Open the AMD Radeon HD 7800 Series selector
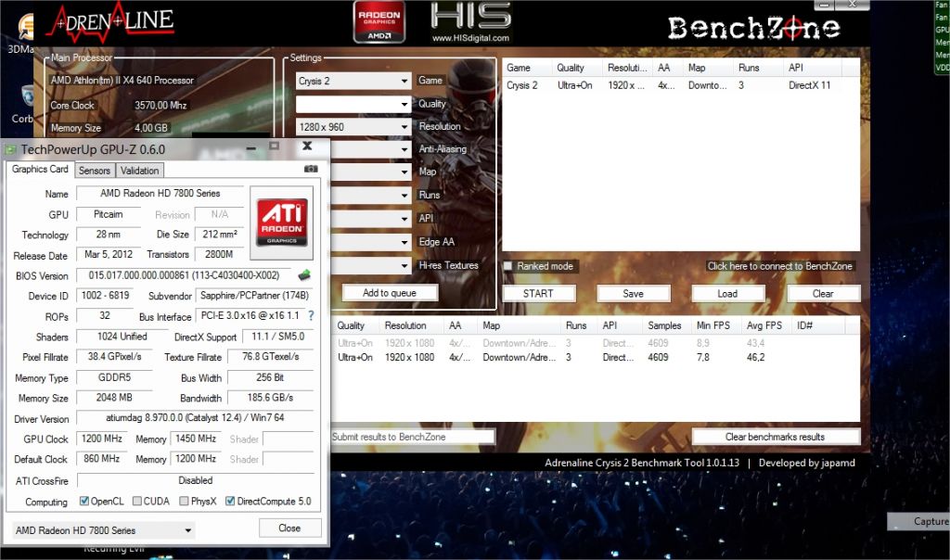The width and height of the screenshot is (950, 560). point(103,530)
